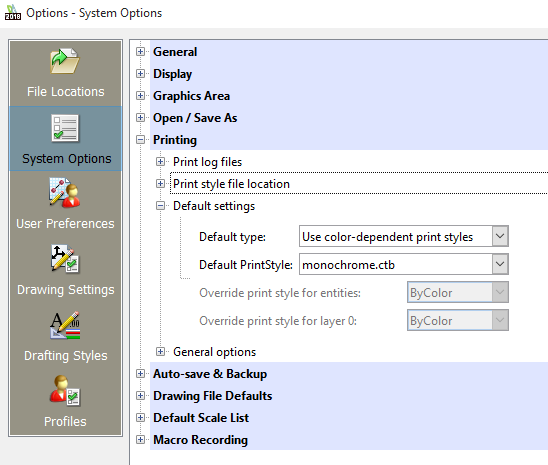
Task: Click the Drawing File Defaults heading
Action: click(x=212, y=396)
